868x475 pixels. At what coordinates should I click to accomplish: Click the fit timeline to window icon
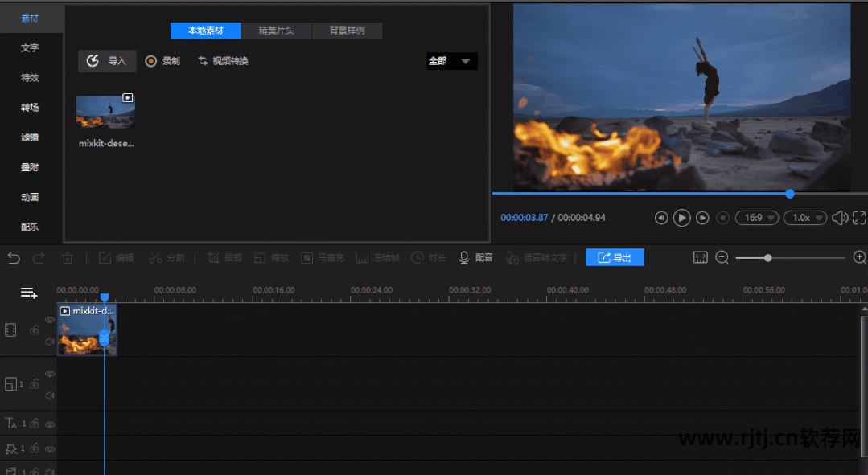[x=700, y=258]
